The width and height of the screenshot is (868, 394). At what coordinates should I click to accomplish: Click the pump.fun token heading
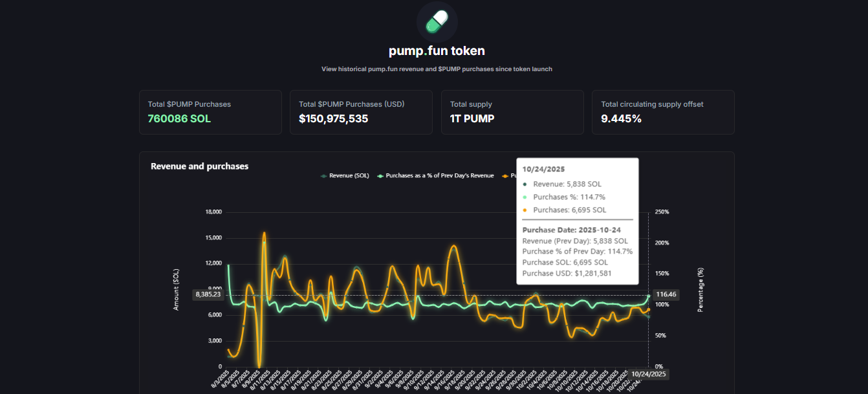(437, 50)
